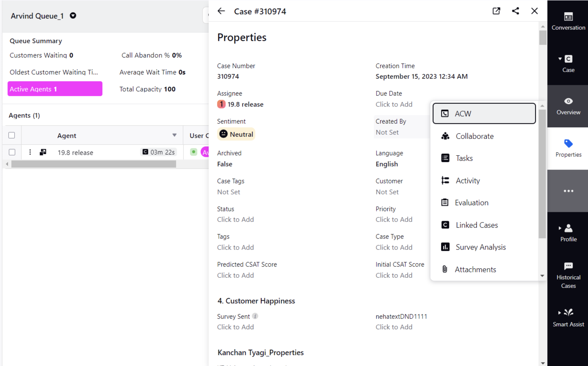Click the 03m 22s case timer badge
The width and height of the screenshot is (588, 366).
click(x=159, y=152)
